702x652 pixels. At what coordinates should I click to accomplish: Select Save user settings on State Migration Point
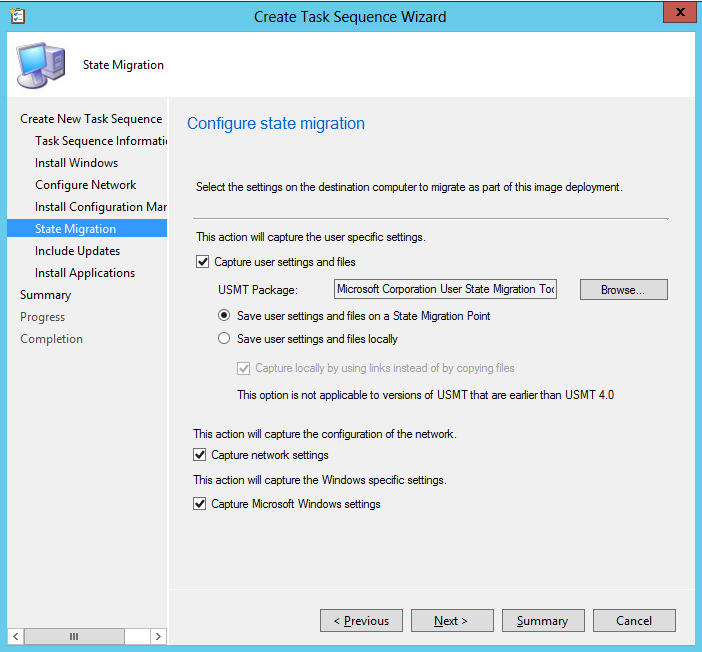pos(224,316)
